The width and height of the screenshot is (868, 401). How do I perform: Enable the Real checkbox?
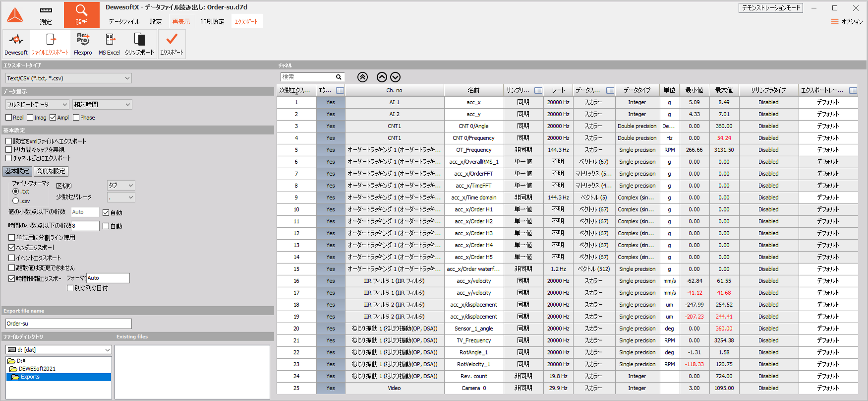[8, 118]
